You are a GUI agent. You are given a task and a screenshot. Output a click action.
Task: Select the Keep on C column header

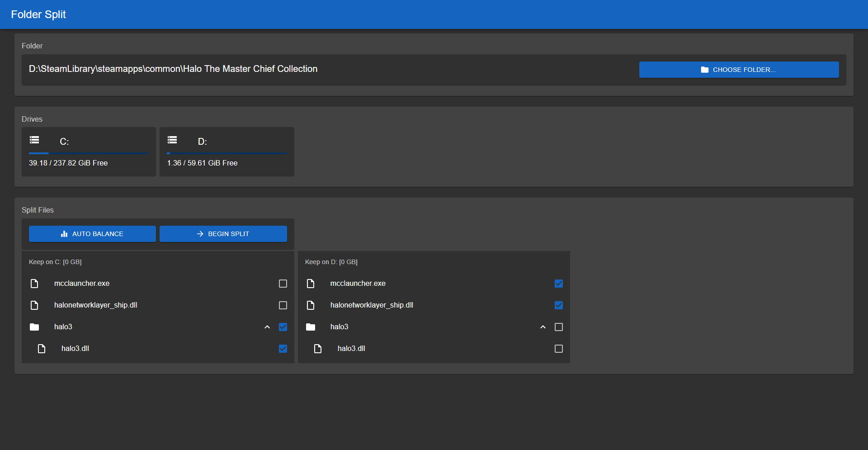tap(55, 262)
